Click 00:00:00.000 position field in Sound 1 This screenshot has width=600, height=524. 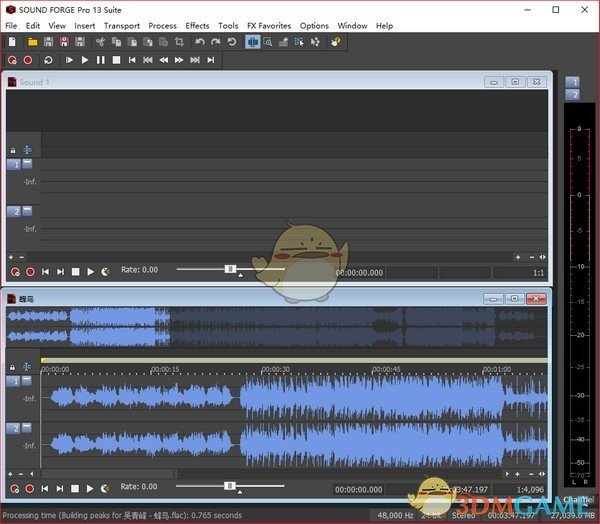pyautogui.click(x=359, y=273)
